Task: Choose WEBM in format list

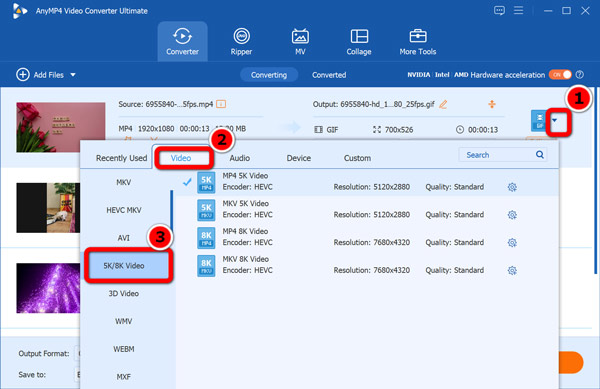Action: coord(124,349)
